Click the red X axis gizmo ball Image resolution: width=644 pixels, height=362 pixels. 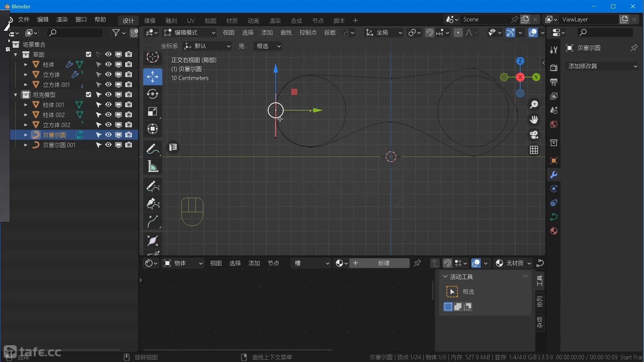[520, 77]
